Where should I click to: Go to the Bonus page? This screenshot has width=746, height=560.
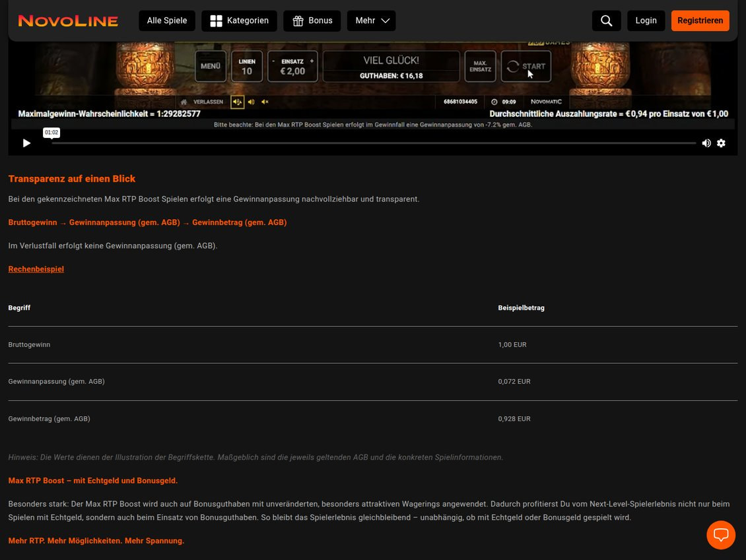312,21
